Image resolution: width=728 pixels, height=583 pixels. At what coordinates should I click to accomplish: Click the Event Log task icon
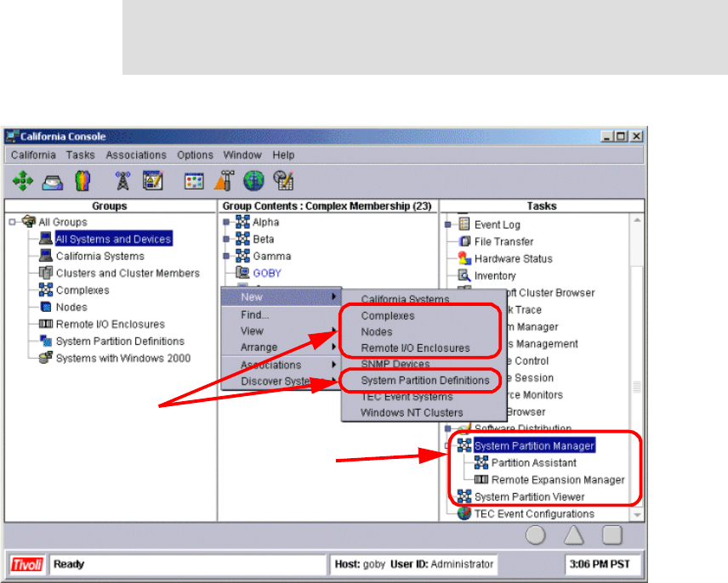coord(464,224)
